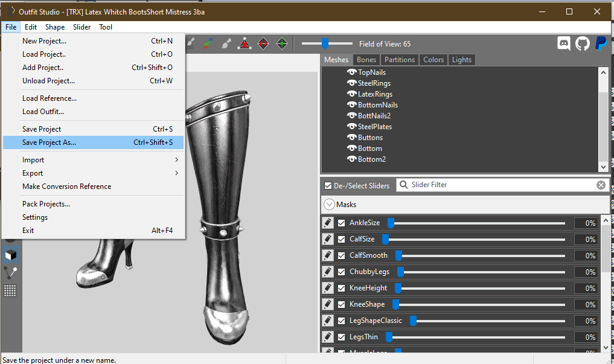
Task: Switch to the Colors tab
Action: point(433,60)
